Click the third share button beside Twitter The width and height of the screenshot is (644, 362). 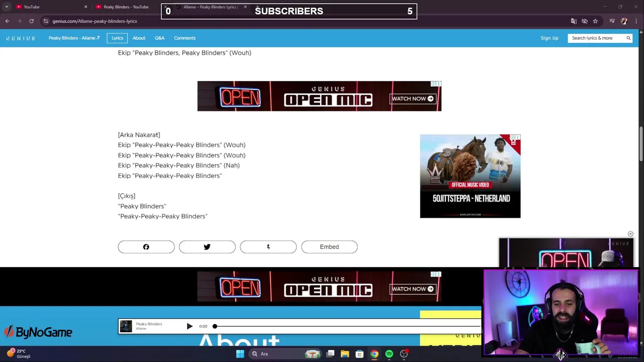click(268, 247)
